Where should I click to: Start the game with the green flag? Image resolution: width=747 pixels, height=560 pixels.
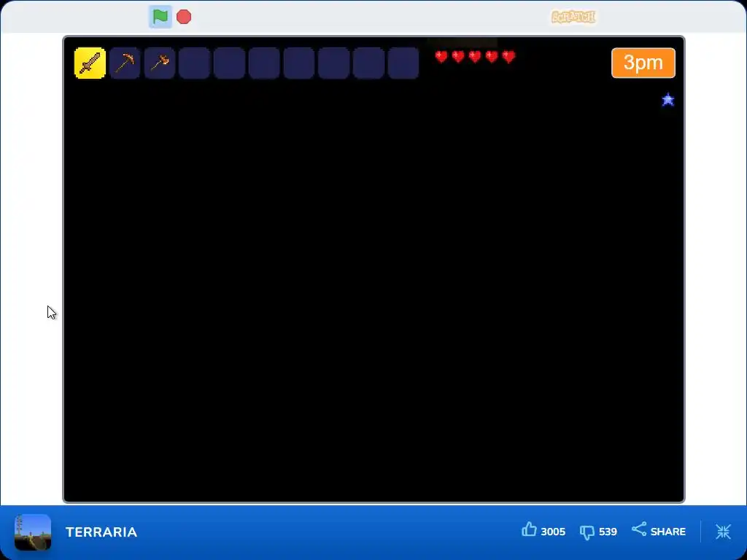click(160, 17)
